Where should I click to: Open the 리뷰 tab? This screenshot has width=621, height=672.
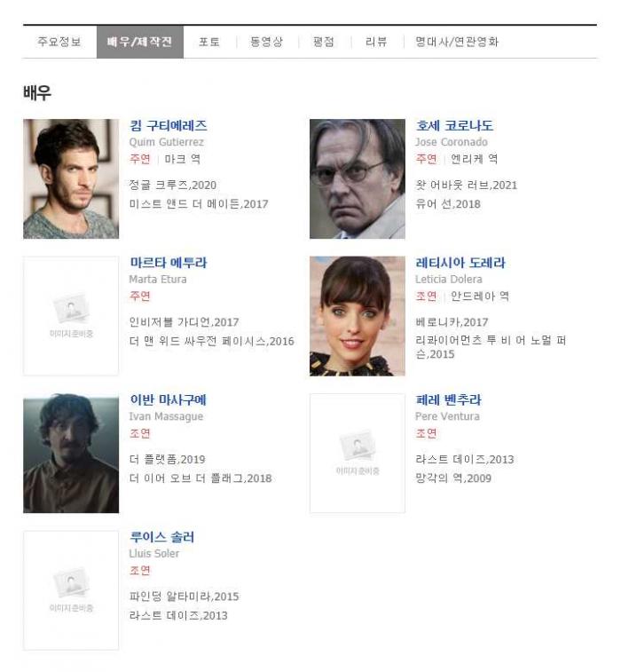[376, 42]
